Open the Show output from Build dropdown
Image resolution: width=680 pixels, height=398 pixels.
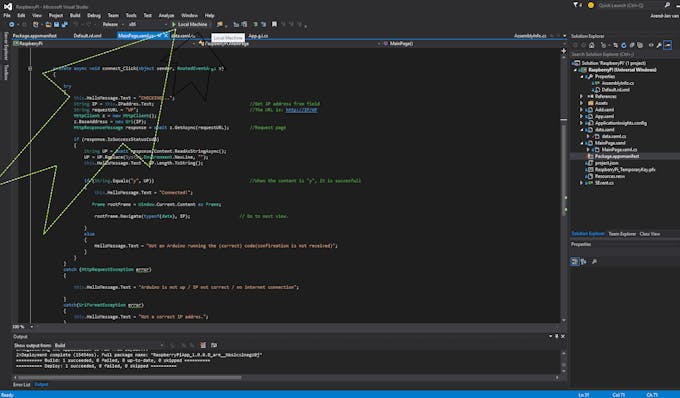[109, 346]
